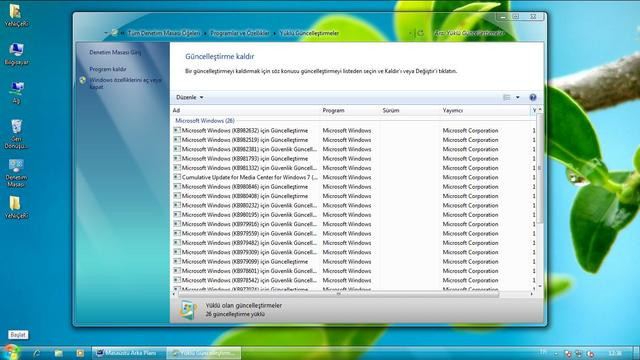Open Windows özelliklerini aç veya kapat link
The height and width of the screenshot is (360, 640).
tap(126, 83)
